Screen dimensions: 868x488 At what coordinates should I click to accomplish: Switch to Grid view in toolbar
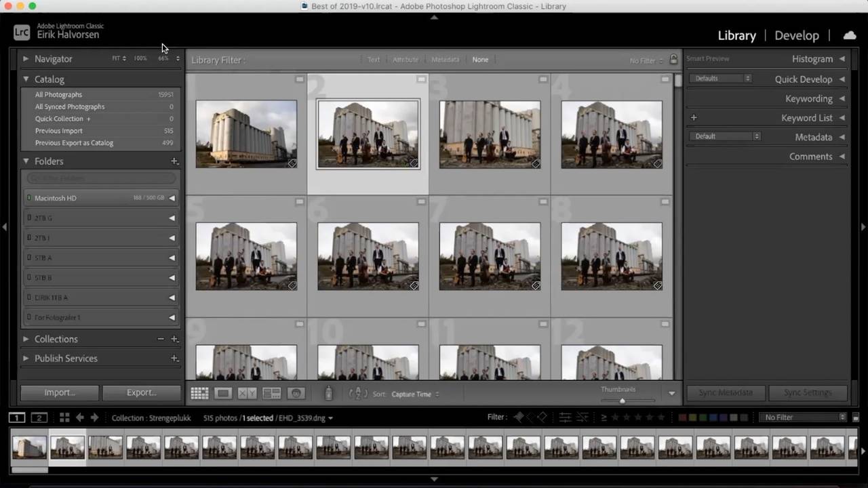point(199,393)
